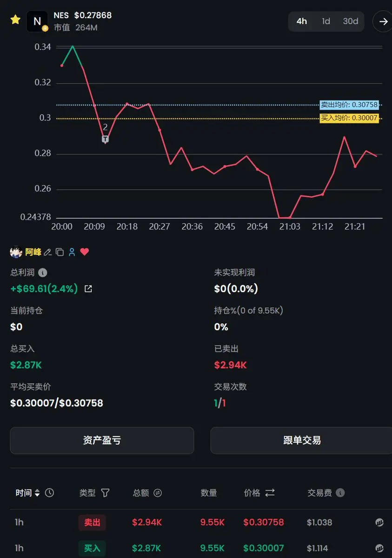Show info tooltip for 交易费
392x558 pixels.
[x=340, y=493]
